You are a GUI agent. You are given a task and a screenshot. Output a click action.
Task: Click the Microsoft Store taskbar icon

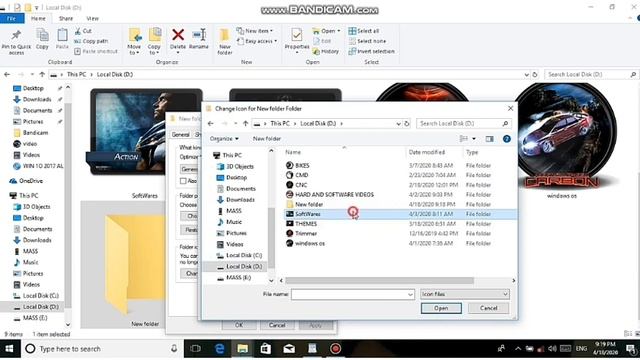(x=266, y=349)
